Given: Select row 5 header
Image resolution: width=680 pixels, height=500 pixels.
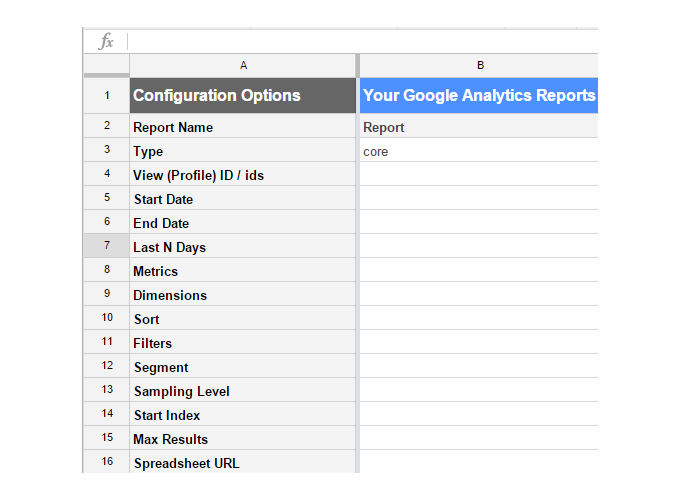Looking at the screenshot, I should 106,198.
